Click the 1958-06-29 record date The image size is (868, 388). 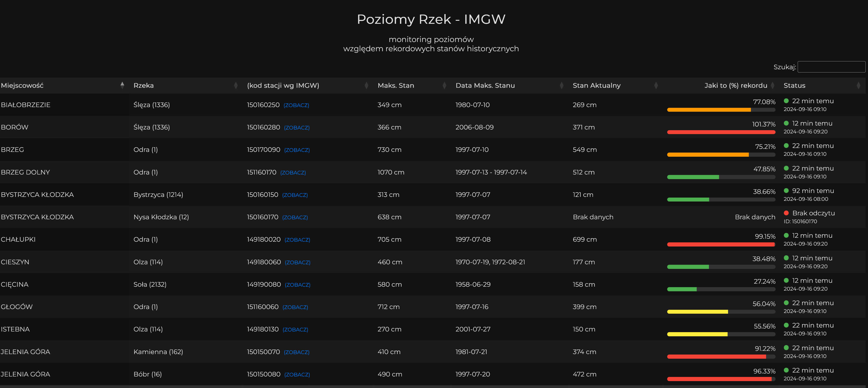pos(473,284)
